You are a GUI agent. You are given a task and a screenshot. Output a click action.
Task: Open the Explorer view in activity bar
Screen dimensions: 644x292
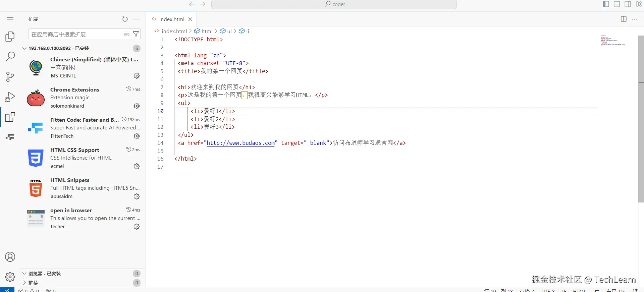pyautogui.click(x=10, y=36)
